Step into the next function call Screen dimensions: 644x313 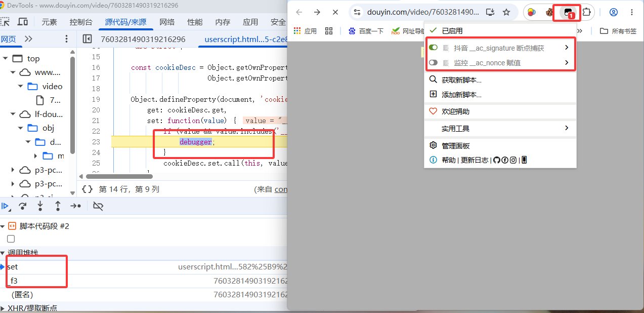40,206
